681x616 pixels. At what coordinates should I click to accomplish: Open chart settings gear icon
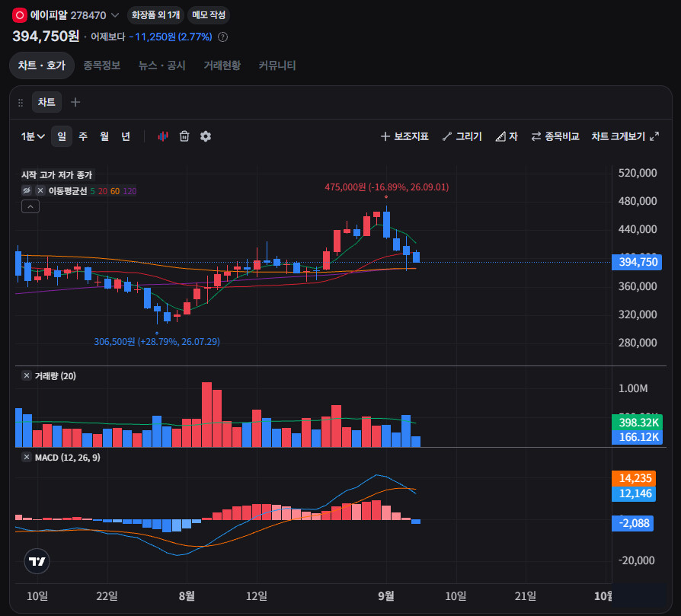[206, 136]
